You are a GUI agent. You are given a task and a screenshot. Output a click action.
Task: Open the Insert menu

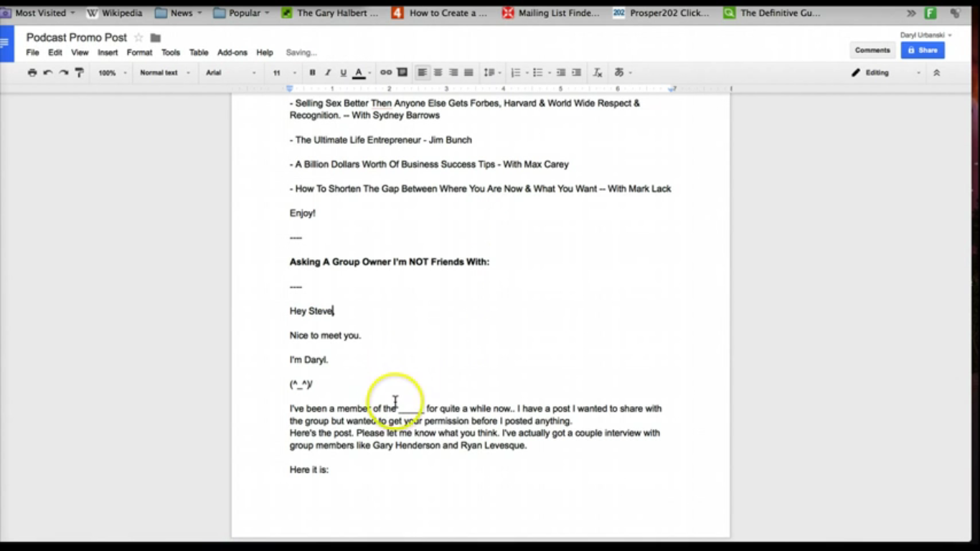108,52
